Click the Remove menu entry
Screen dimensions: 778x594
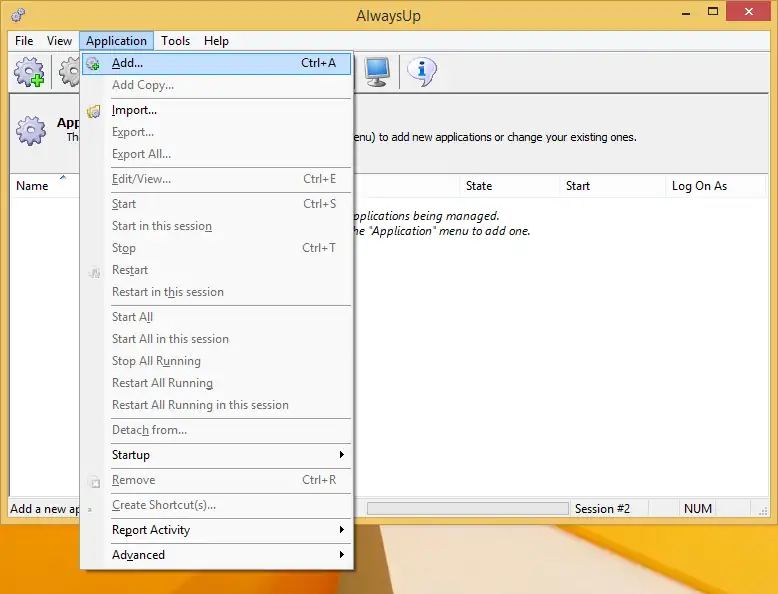[x=216, y=480]
